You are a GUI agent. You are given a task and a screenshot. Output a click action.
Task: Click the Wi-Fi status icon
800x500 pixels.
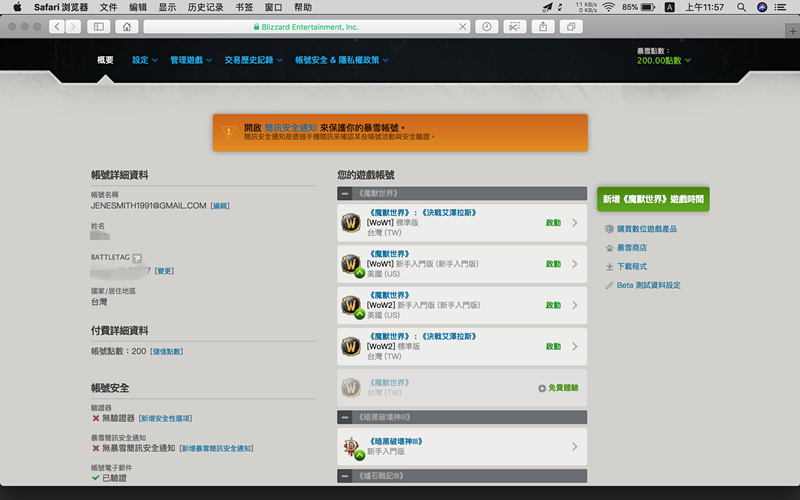pyautogui.click(x=608, y=7)
